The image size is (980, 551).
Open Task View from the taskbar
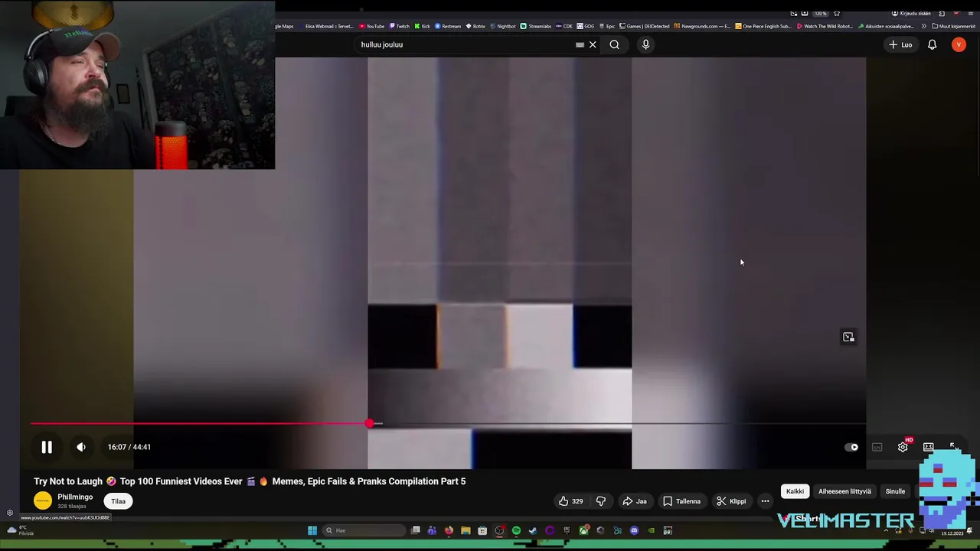tap(415, 530)
